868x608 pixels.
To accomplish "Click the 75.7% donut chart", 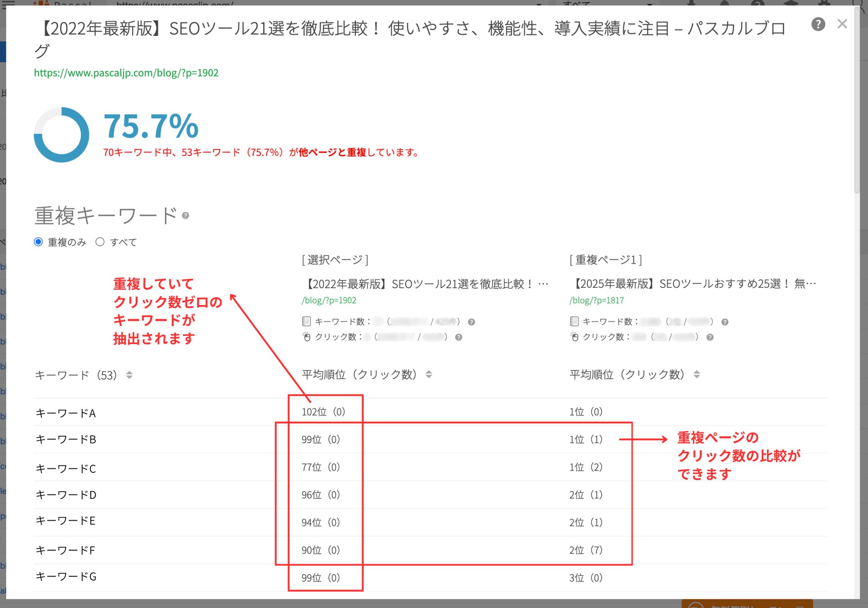I will 61,135.
